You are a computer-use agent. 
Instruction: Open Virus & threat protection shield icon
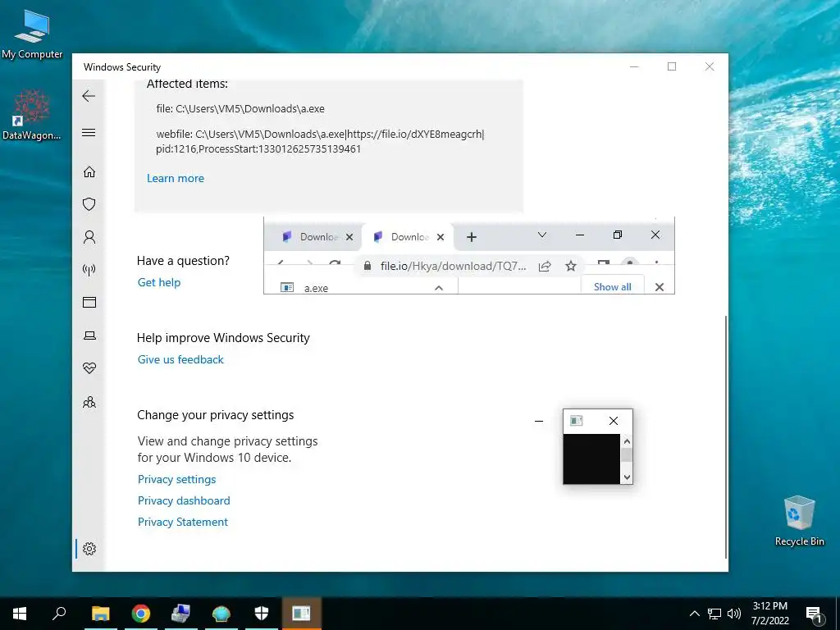tap(89, 204)
